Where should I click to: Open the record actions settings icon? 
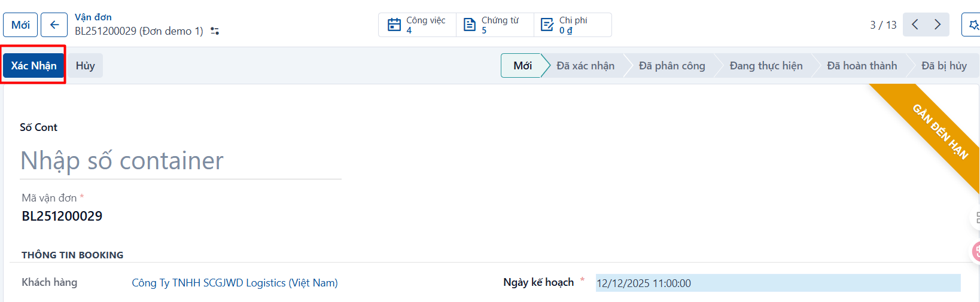coord(215,31)
